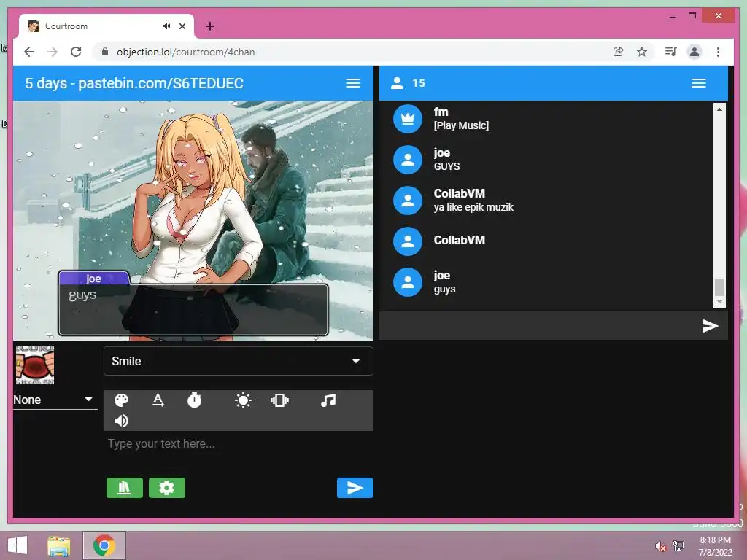Share this page icon in address bar

pos(619,52)
